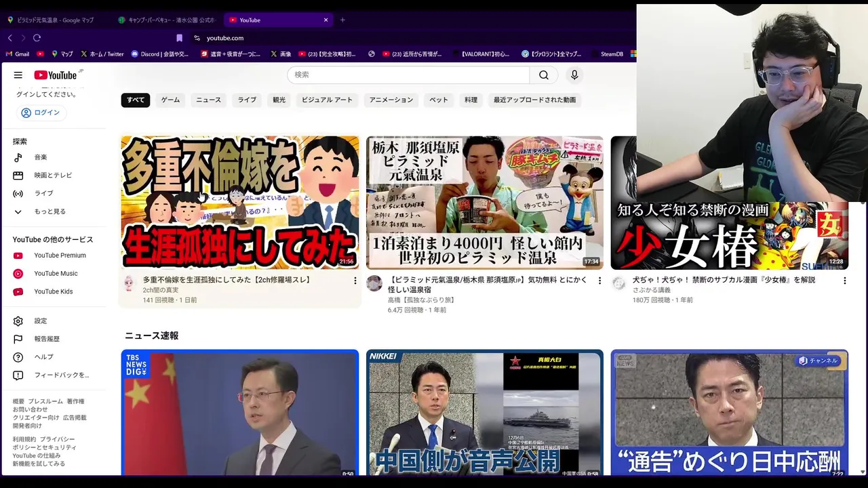Open YouTube Premium service

54,256
